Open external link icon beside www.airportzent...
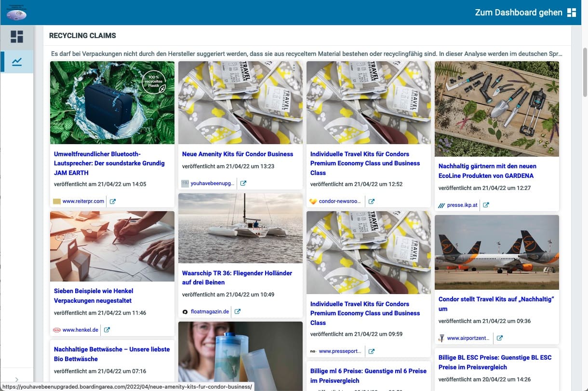The image size is (588, 391). pos(500,338)
